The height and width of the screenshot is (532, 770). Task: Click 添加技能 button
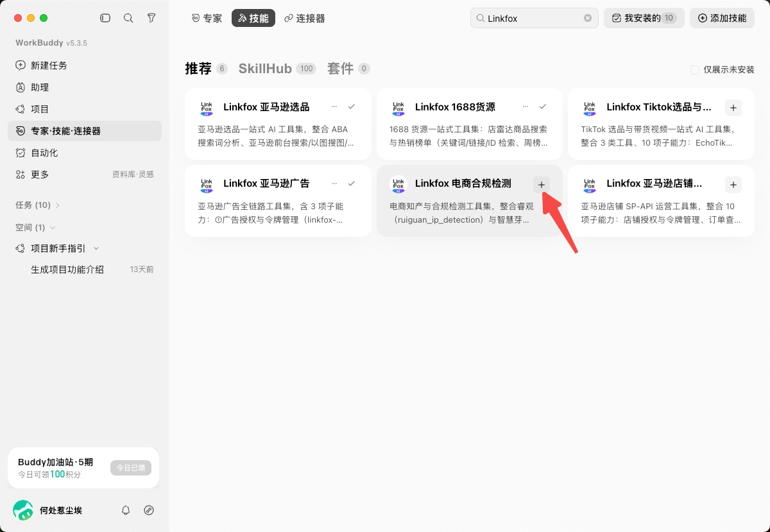coord(722,18)
